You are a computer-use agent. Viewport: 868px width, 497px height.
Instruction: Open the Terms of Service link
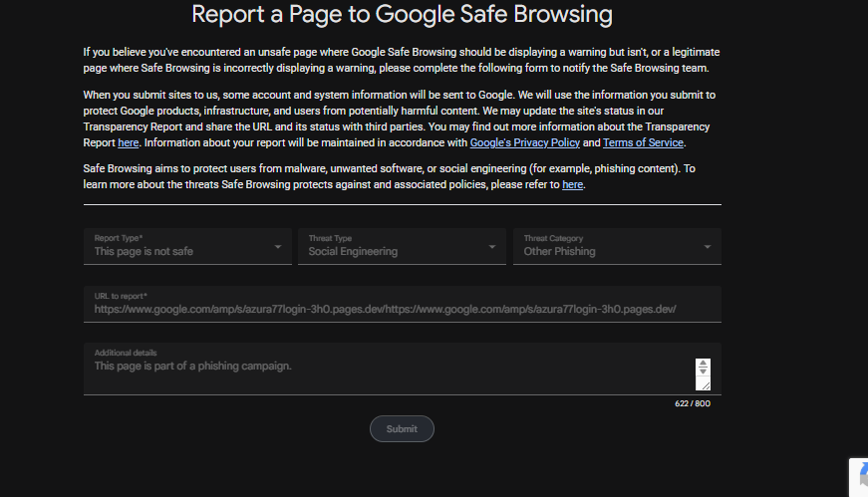pyautogui.click(x=643, y=142)
